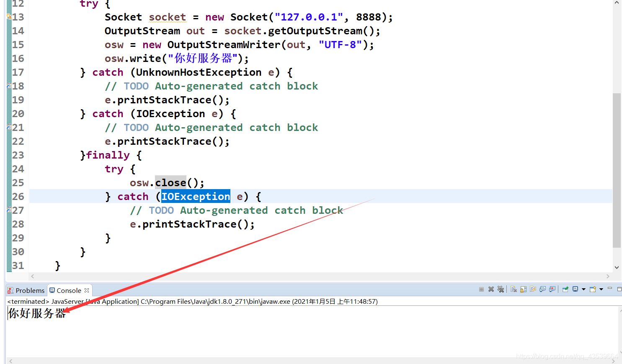Click the editor horizontal scroll-right arrow
This screenshot has width=622, height=364.
coord(608,276)
